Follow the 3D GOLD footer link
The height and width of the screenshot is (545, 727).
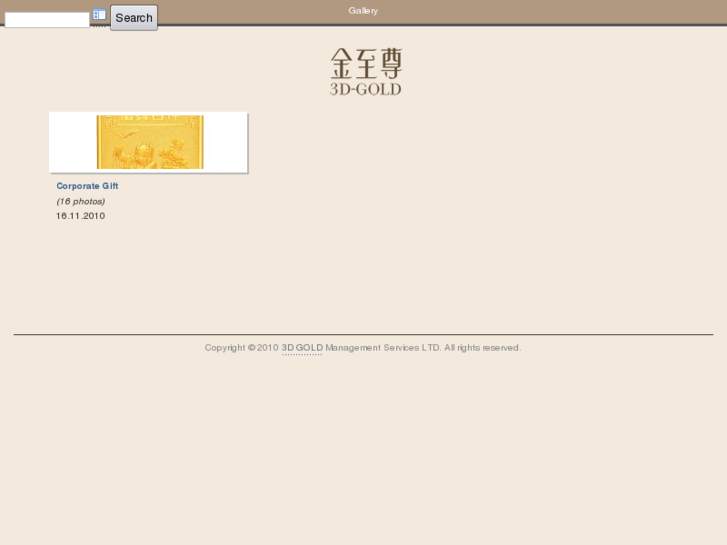click(302, 348)
